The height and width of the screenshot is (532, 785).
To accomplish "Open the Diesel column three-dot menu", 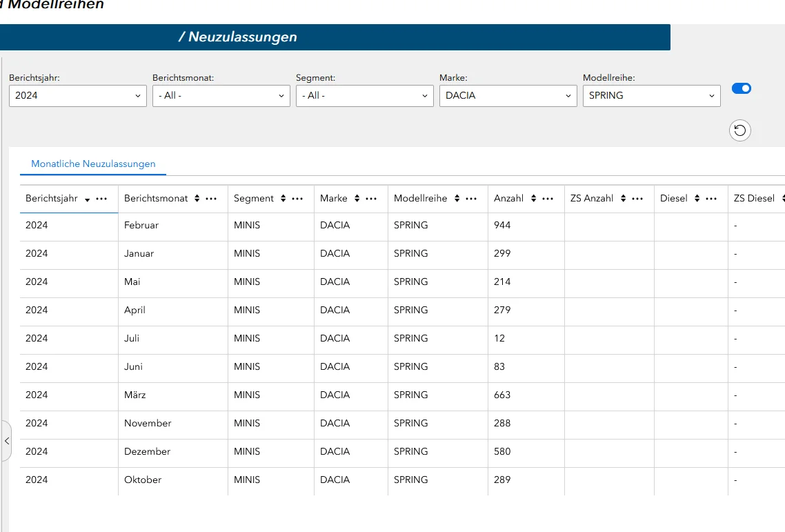I will [x=711, y=199].
